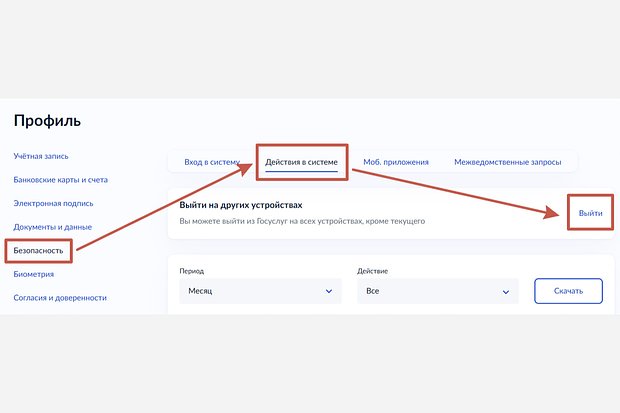Click the description text about Госуслуг devices

coord(302,221)
